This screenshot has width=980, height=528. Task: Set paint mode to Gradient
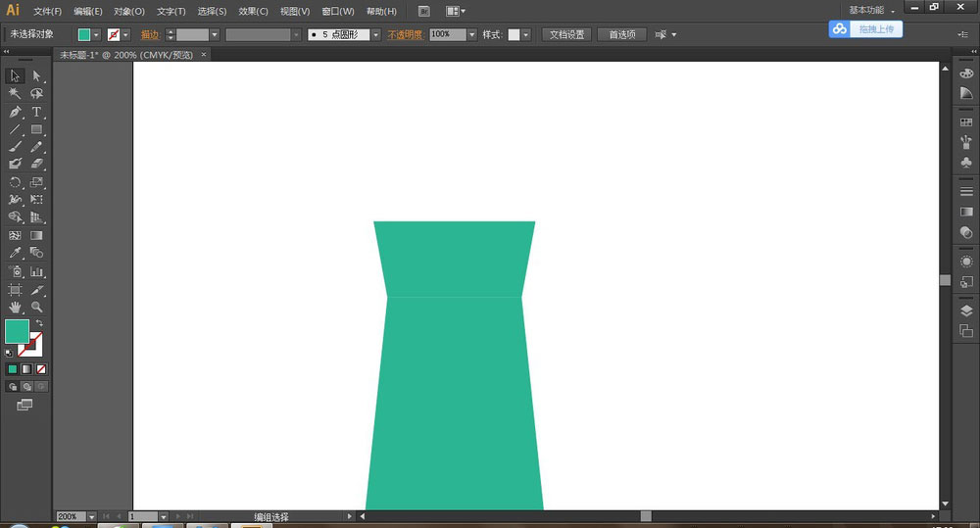(24, 369)
